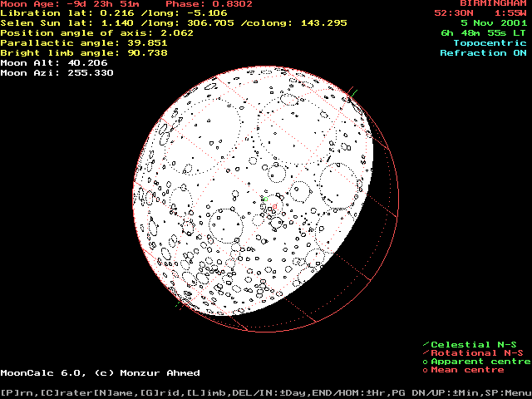Click the Bright limb angle: 90.738 line
This screenshot has height=399, width=532.
[84, 53]
